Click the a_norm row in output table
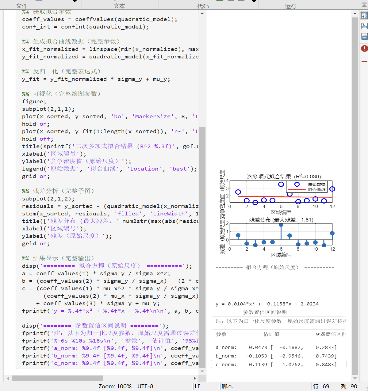Viewport: 368px width, 391px height. (x=276, y=347)
